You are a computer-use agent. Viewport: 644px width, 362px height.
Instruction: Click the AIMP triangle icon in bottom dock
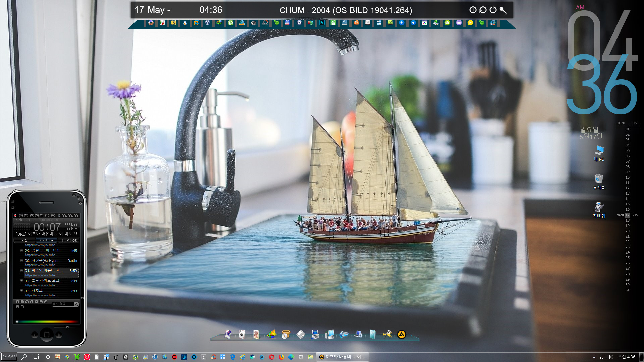[x=401, y=334]
